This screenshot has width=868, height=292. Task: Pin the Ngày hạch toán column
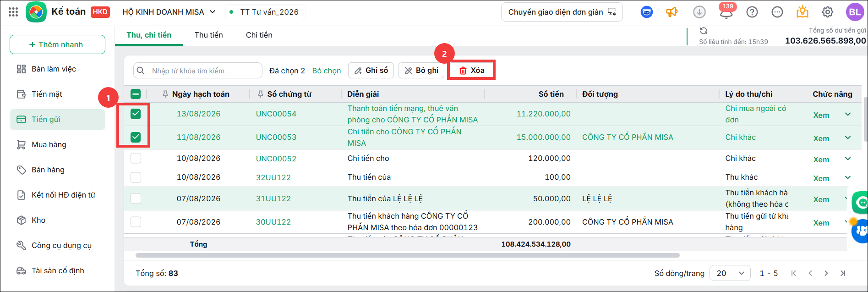[165, 94]
